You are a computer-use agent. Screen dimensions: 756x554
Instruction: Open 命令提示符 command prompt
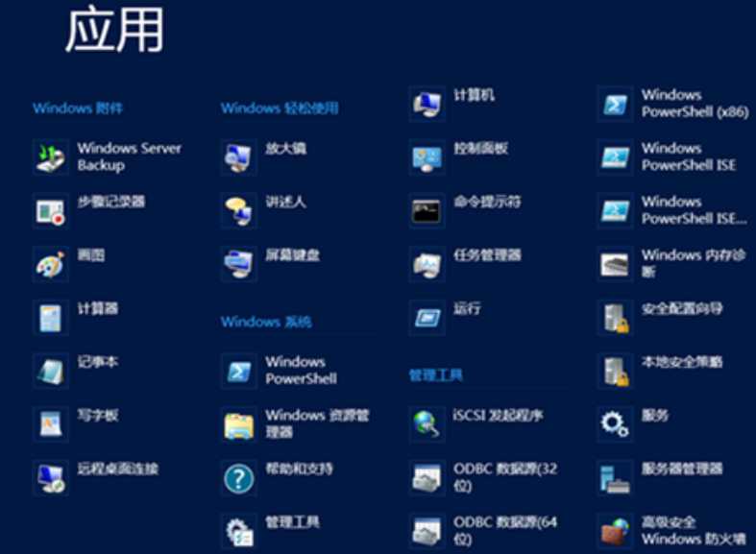pyautogui.click(x=466, y=210)
